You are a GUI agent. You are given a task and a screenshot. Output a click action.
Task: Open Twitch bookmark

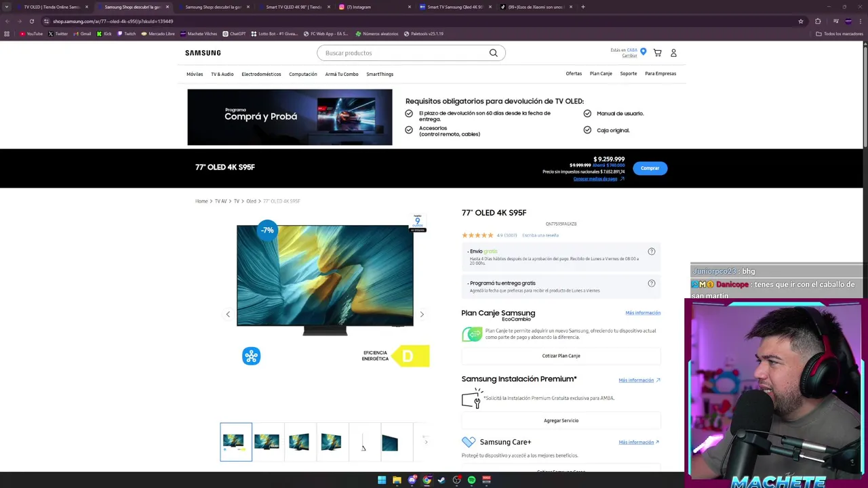[127, 33]
